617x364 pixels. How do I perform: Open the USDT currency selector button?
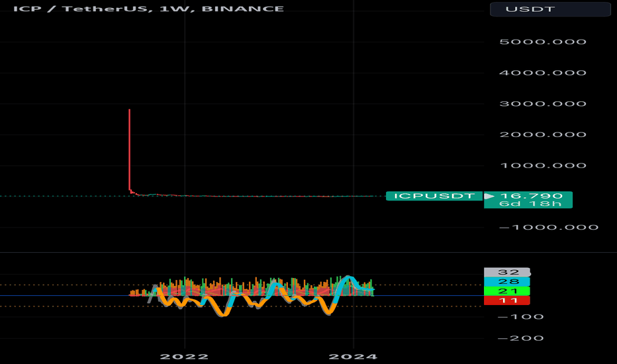click(x=549, y=9)
